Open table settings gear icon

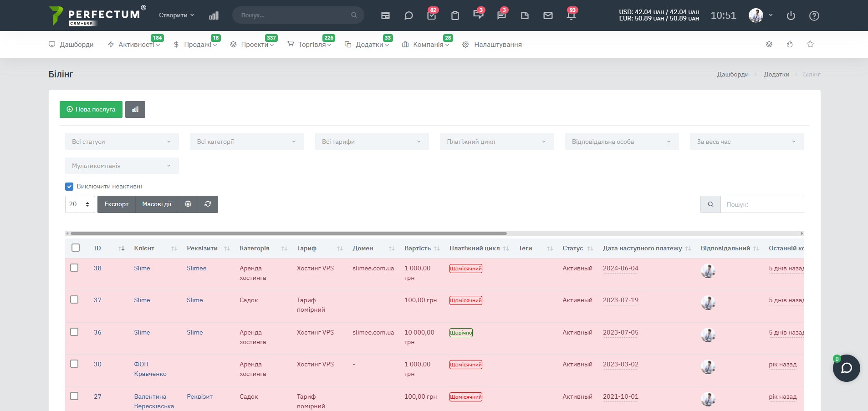(188, 204)
